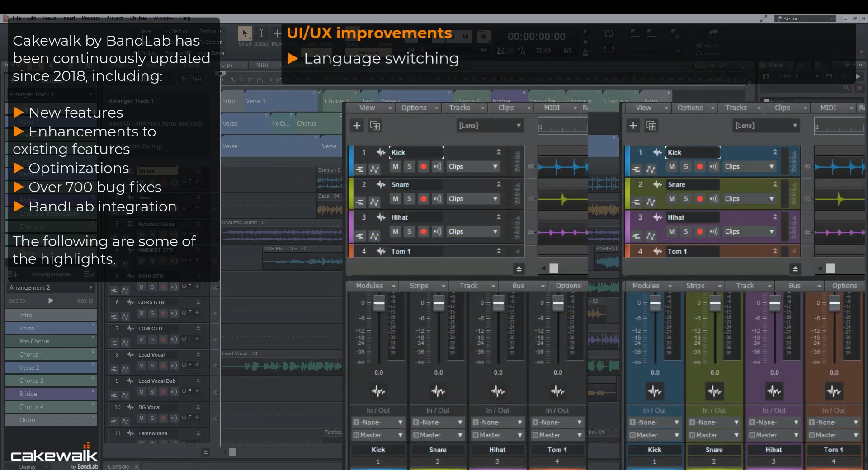Adjust the Tom 1 volume fader in left console
The height and width of the screenshot is (470, 868).
[558, 303]
